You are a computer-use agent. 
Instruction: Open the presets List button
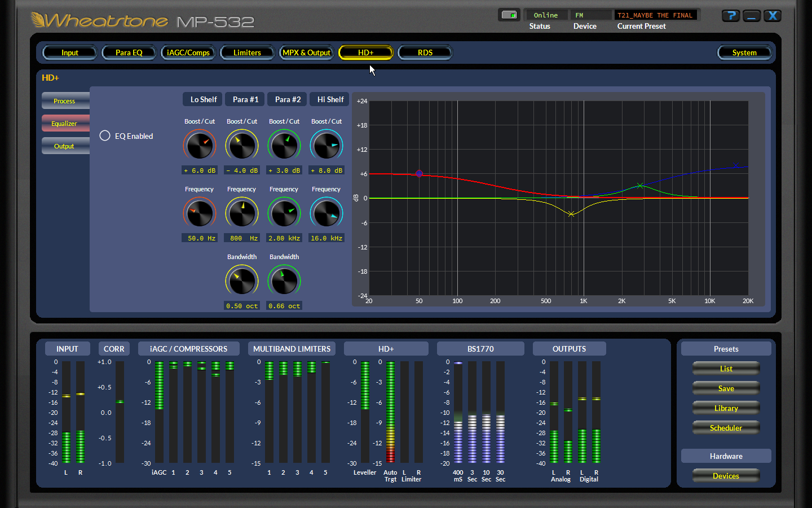click(726, 369)
